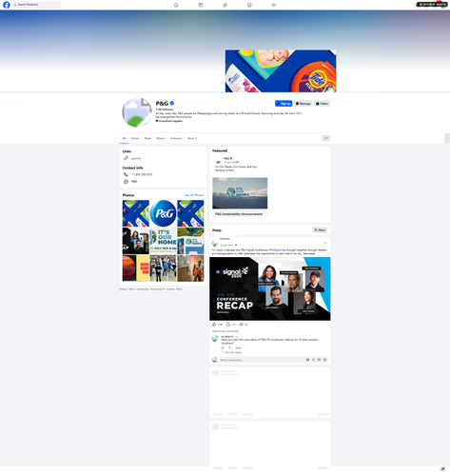Switch to the Reels tab
Screen dimensions: 450x476
click(147, 138)
